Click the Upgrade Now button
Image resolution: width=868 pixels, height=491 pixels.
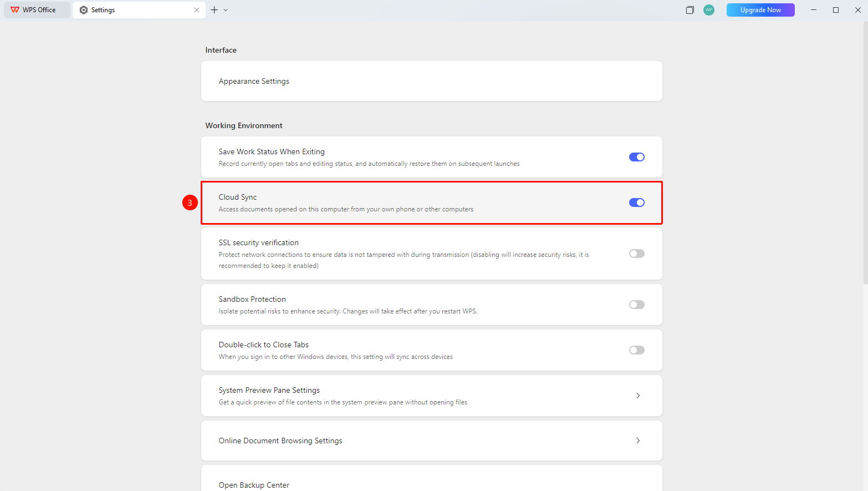760,10
